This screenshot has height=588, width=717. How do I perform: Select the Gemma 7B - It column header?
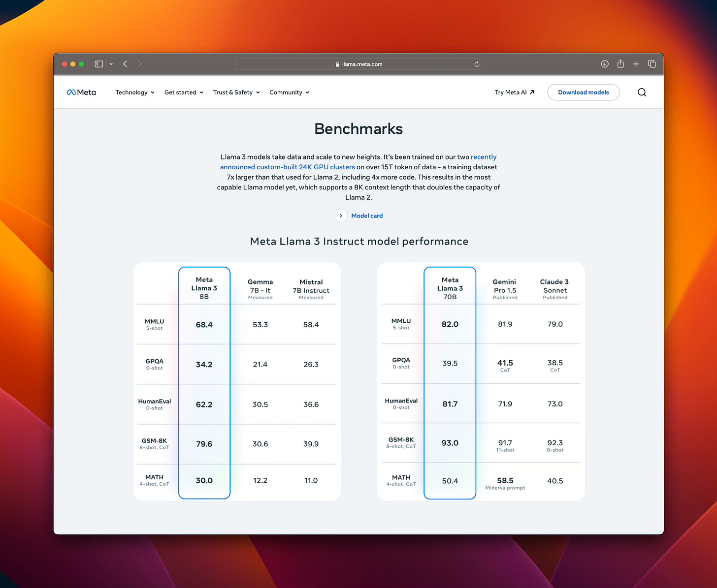point(261,289)
